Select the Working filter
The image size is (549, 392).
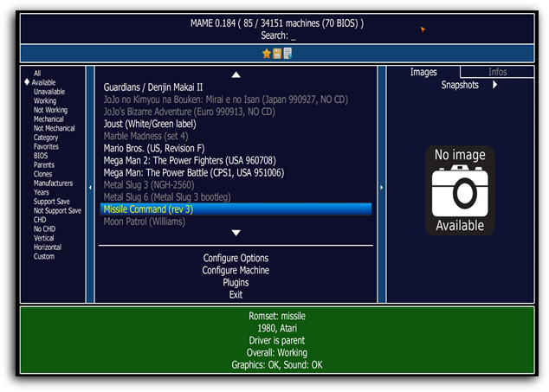coord(45,100)
